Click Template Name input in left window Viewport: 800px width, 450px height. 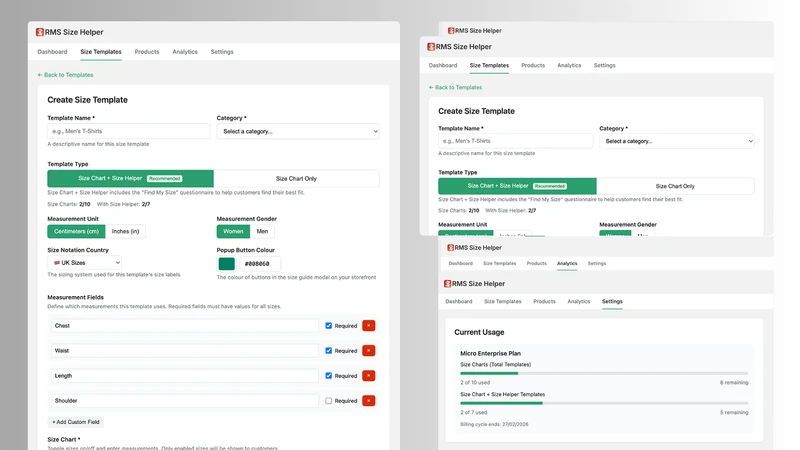click(129, 131)
